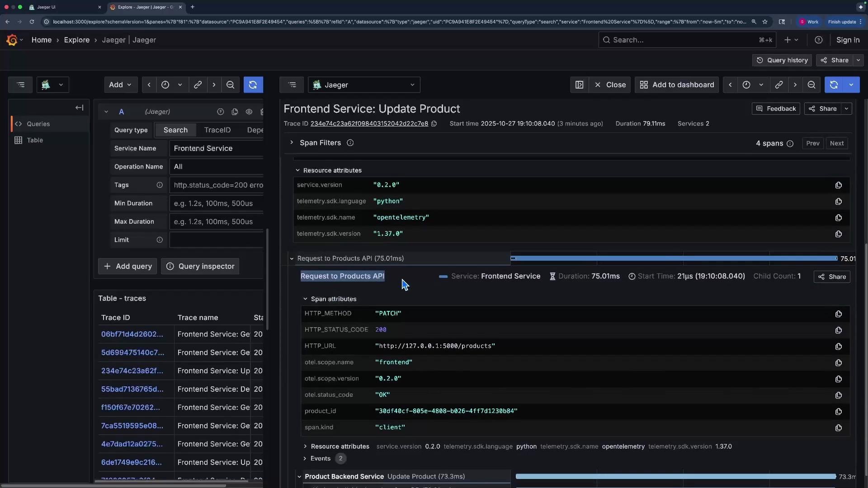Open the Add dropdown in left pane
Screen dimensions: 868x488
120,85
